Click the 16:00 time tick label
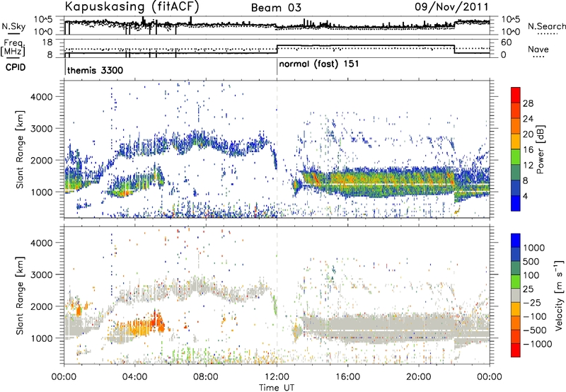Screen dimensions: 566x392 (347, 377)
